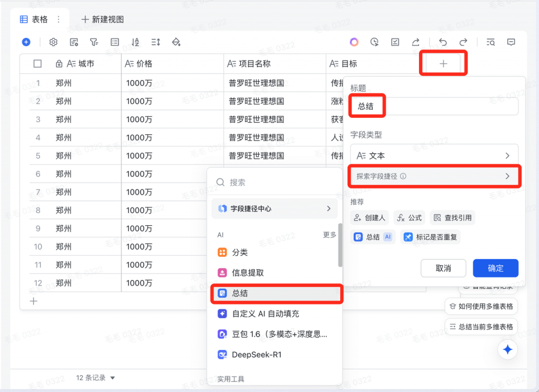
Task: Open the row height icon
Action: [x=156, y=42]
